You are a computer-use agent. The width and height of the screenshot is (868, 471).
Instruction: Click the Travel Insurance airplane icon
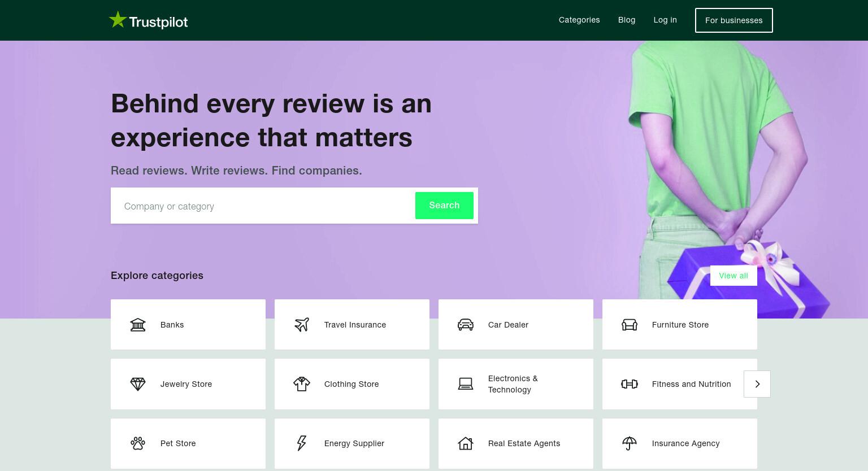(x=302, y=325)
